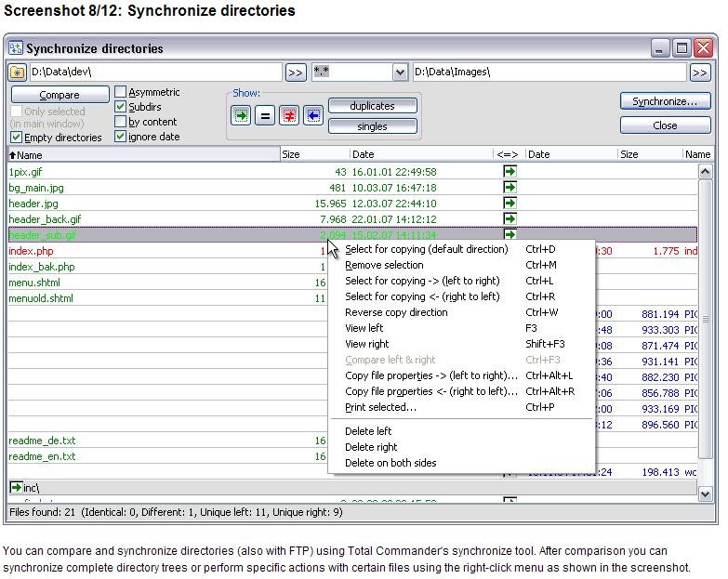728x579 pixels.
Task: Choose Reverse copy direction
Action: click(461, 312)
